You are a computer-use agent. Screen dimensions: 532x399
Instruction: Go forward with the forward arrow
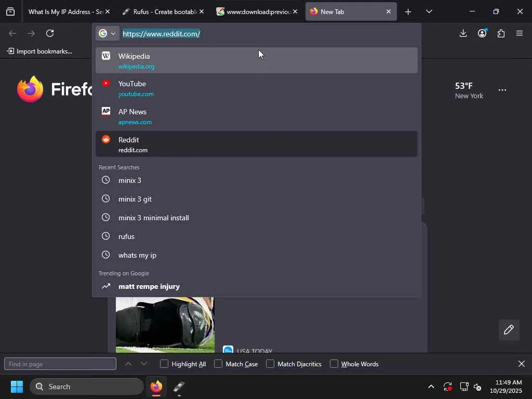[31, 33]
